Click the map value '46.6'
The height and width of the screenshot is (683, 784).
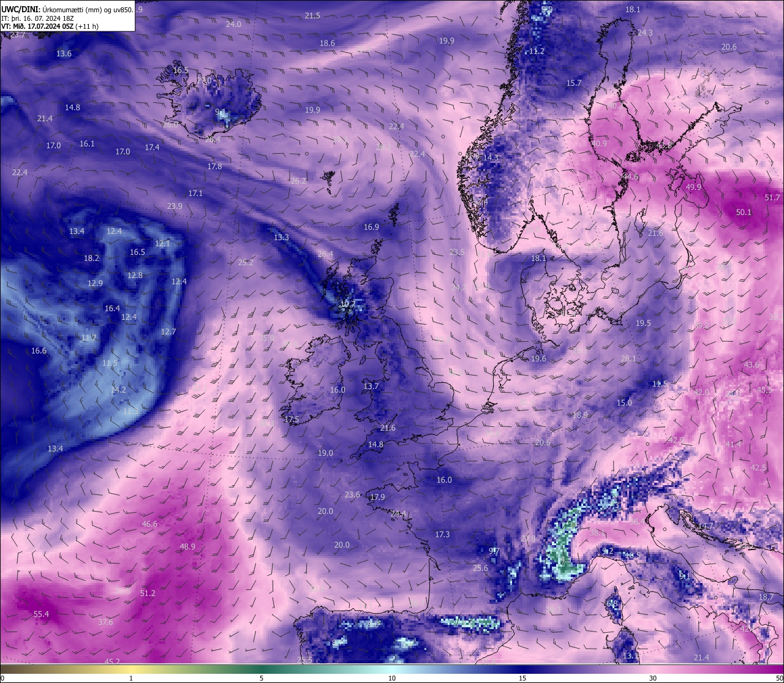(149, 524)
